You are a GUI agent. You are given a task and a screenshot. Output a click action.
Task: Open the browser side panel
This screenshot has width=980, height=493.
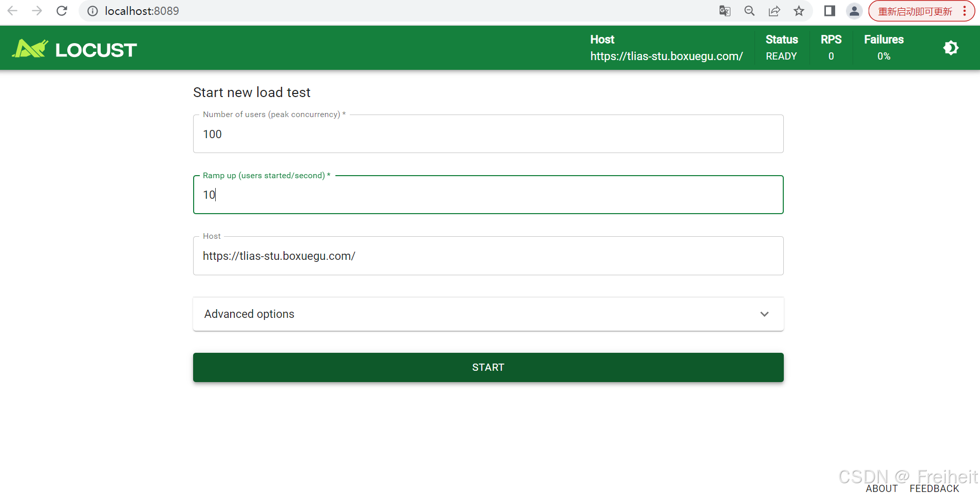[830, 11]
